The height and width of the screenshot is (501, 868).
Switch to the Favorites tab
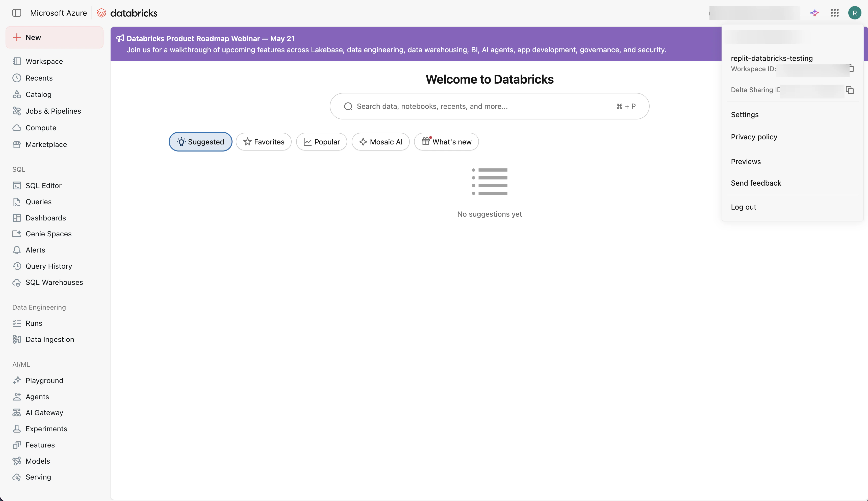(264, 142)
